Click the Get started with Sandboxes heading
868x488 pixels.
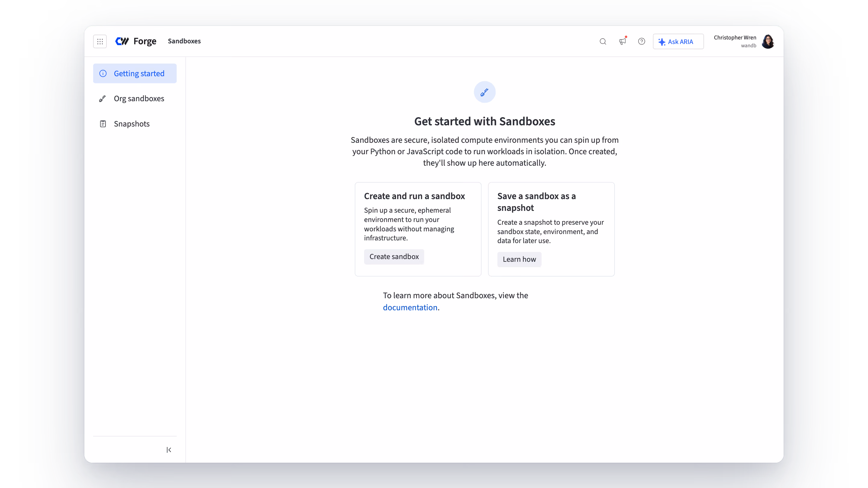485,121
